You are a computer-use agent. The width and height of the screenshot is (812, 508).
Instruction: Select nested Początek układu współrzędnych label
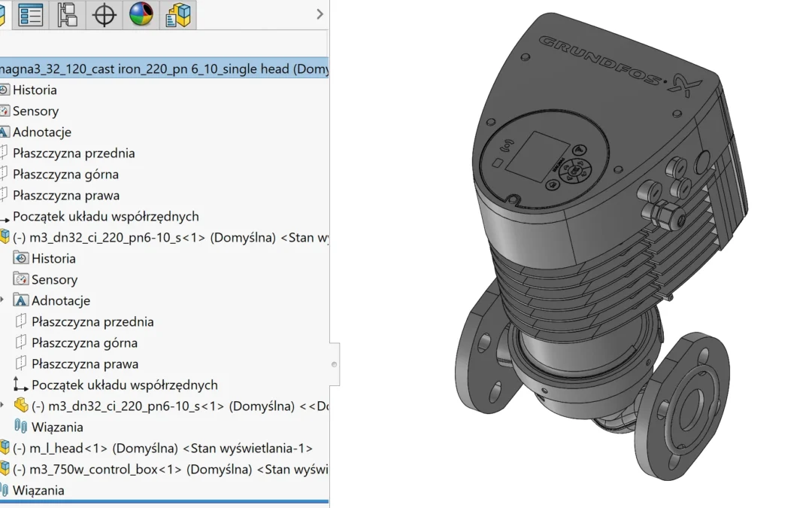tap(125, 385)
